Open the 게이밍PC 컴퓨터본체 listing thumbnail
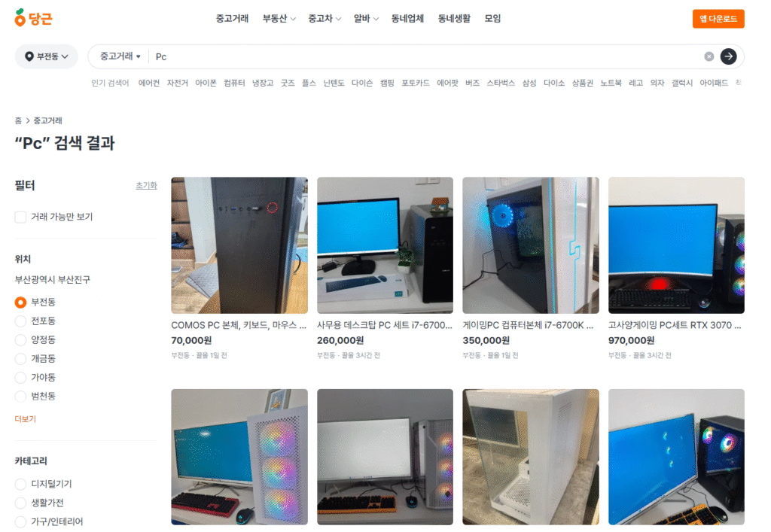Image resolution: width=771 pixels, height=532 pixels. click(x=530, y=245)
